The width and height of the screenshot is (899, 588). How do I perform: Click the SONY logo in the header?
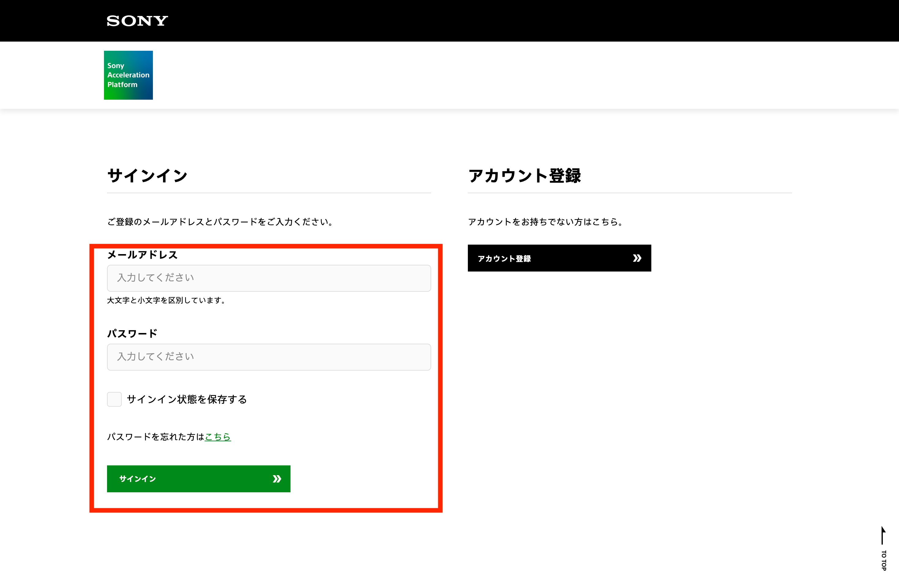pos(137,21)
